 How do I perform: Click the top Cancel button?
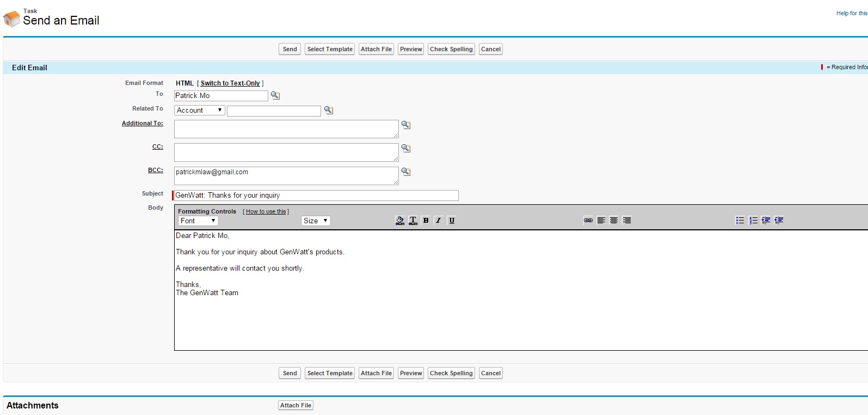click(x=491, y=49)
